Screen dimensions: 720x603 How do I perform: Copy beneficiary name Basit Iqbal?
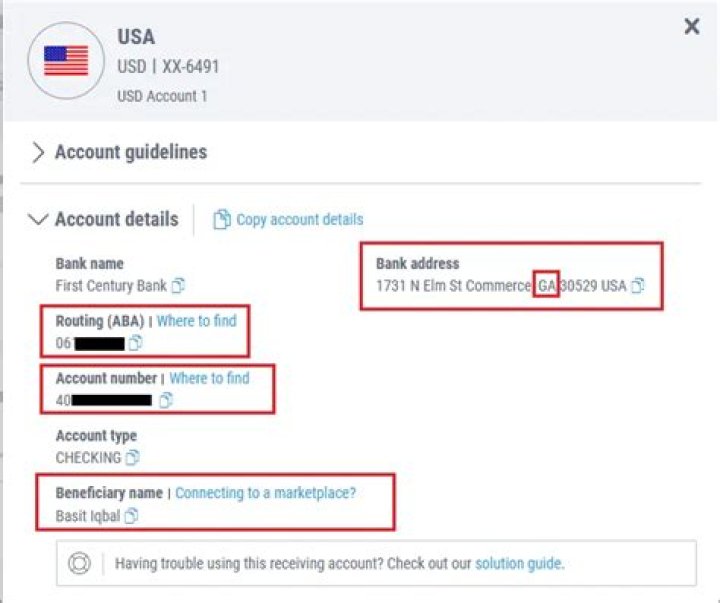(x=131, y=516)
